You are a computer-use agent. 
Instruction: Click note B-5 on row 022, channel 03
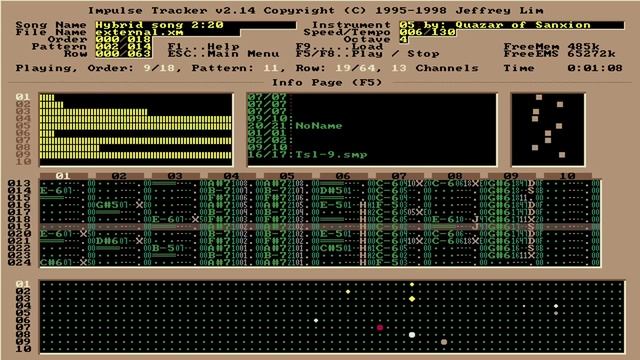[x=163, y=248]
